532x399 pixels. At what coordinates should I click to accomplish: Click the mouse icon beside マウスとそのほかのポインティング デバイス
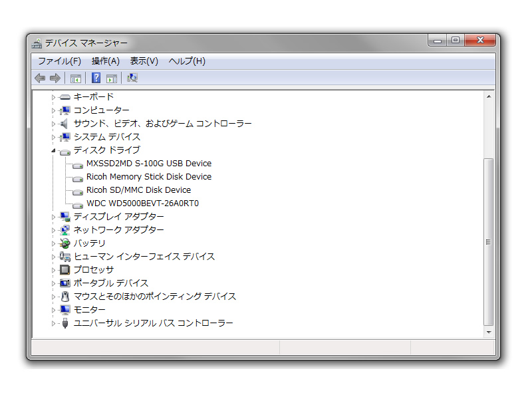pos(65,297)
